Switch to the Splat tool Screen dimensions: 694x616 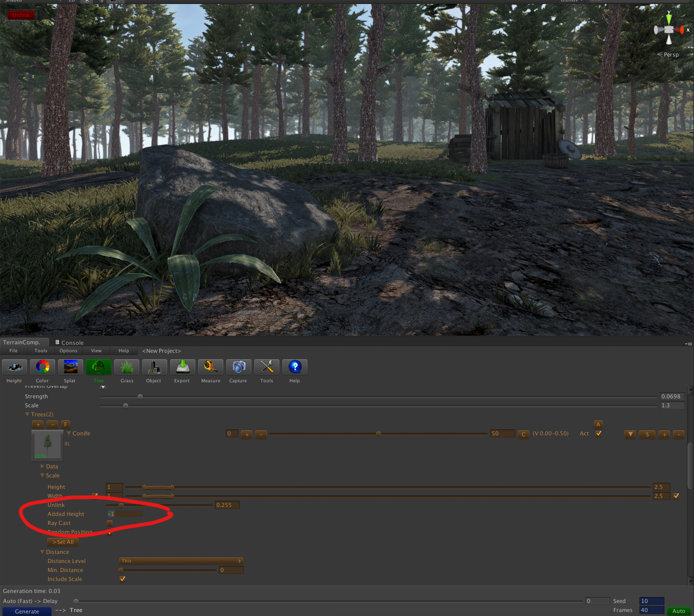pos(70,370)
